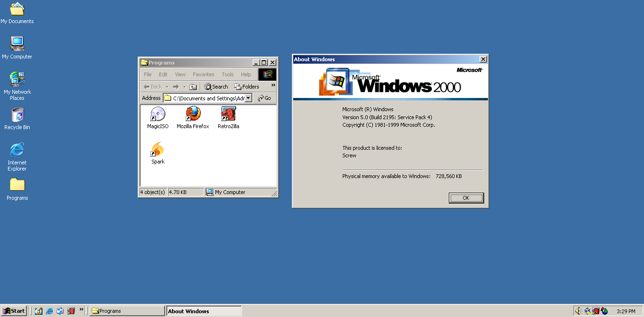Launch RetroZilla from Quick Launch

[x=71, y=311]
